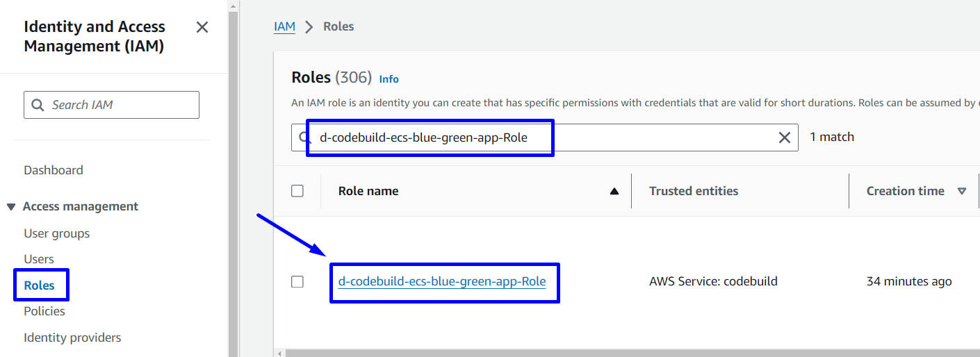Open User groups in sidebar
Image resolution: width=980 pixels, height=357 pixels.
(56, 233)
